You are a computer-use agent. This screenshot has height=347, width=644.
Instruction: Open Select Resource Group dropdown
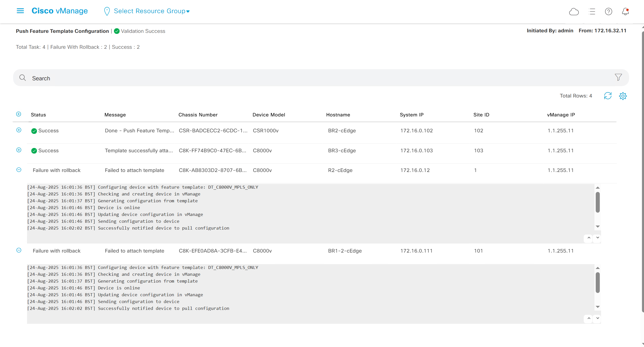[x=151, y=11]
